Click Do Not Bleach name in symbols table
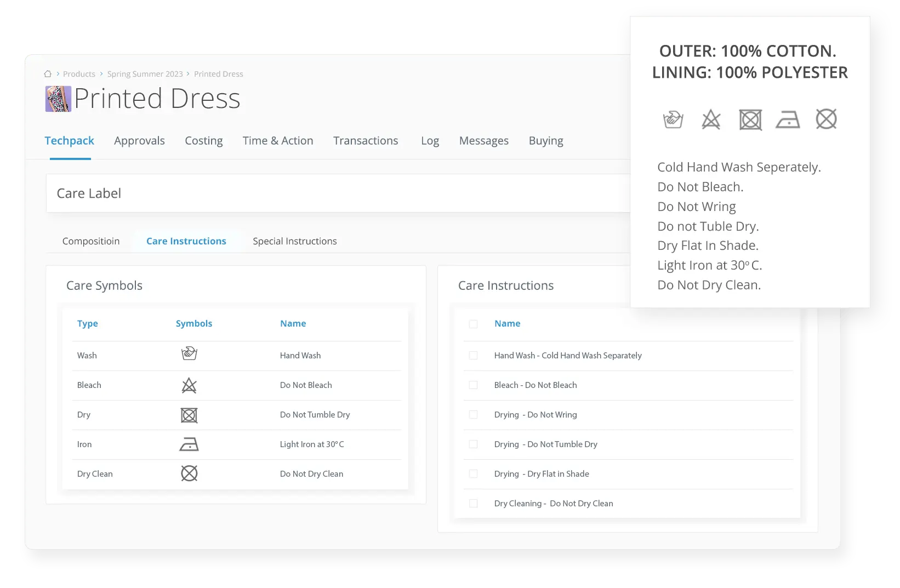The image size is (900, 588). [x=306, y=385]
